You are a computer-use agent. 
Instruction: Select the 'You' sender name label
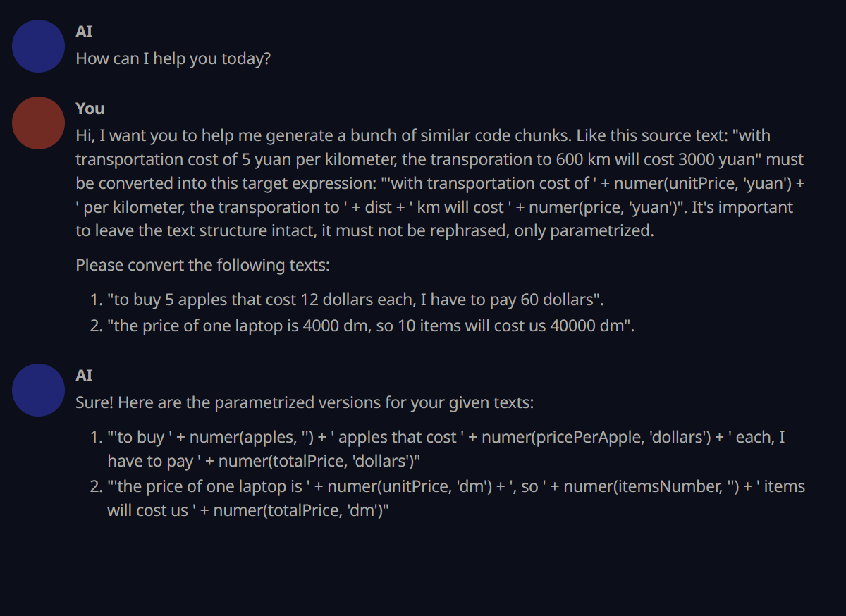[90, 109]
